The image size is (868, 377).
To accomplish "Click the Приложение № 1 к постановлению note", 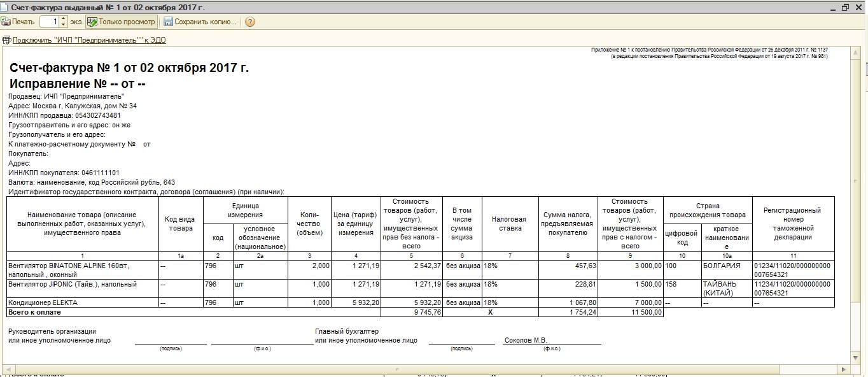I will [710, 49].
